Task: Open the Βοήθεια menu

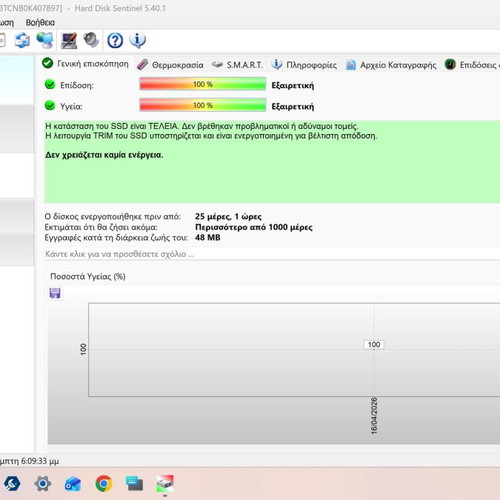Action: 40,22
